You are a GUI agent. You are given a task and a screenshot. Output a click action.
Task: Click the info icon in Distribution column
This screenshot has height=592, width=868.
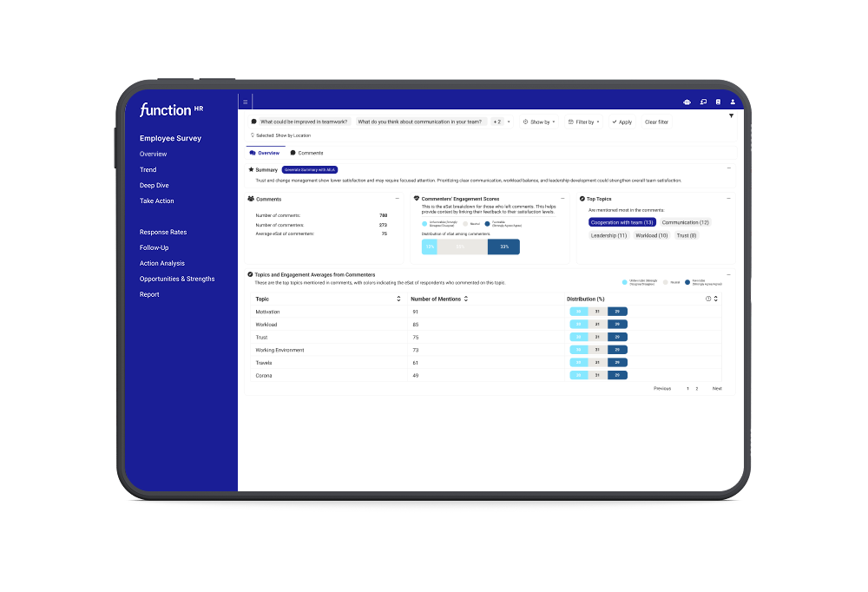(708, 299)
